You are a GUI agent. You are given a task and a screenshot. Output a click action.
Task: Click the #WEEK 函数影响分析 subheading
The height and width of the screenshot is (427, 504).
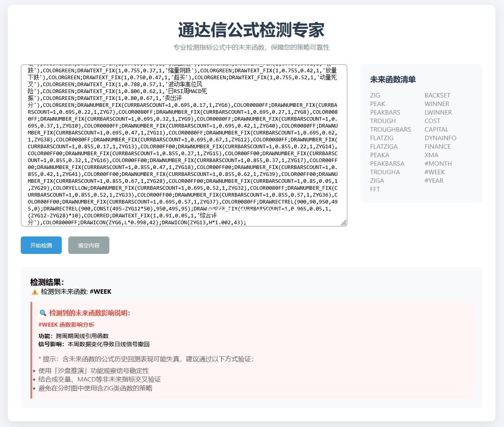point(66,325)
